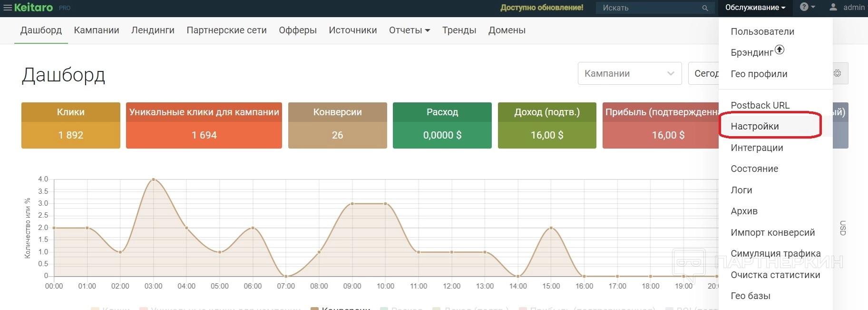Click the Клики stat card showing 1 892
The image size is (868, 310).
pos(71,125)
